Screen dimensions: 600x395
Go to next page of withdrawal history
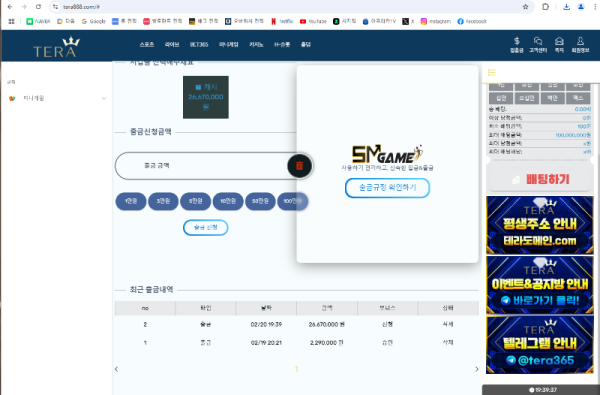[x=476, y=369]
